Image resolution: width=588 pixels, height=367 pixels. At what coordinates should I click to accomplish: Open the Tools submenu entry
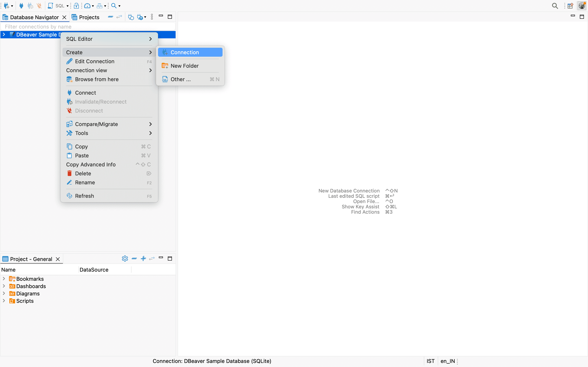coord(82,133)
